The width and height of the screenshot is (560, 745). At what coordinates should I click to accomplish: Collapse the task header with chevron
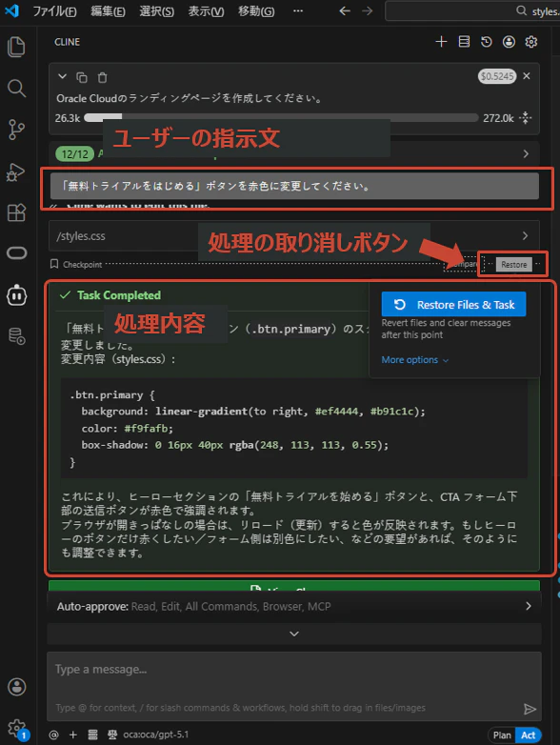click(x=62, y=76)
